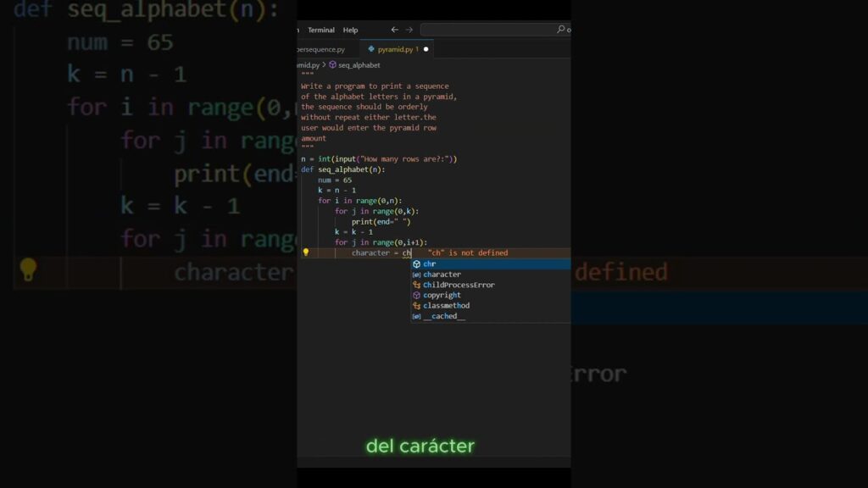The image size is (868, 488).
Task: Click the unsaved dot on pyramid.py tab
Action: pyautogui.click(x=426, y=49)
